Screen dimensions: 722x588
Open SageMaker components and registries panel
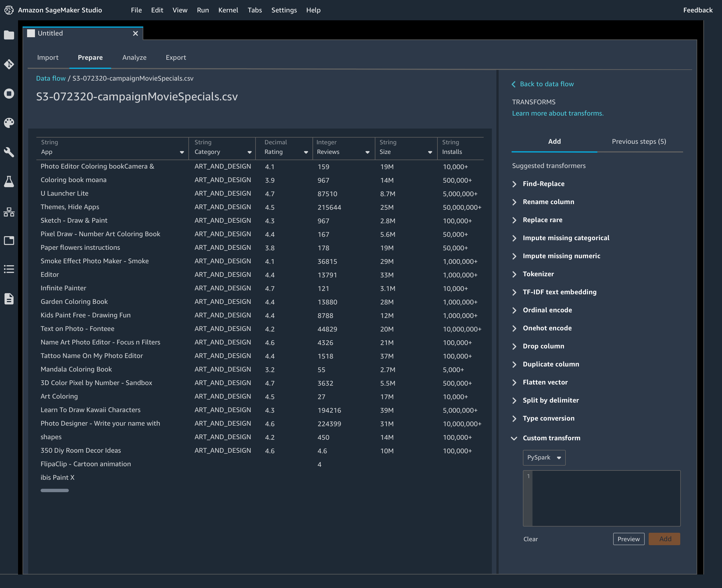[x=9, y=212]
